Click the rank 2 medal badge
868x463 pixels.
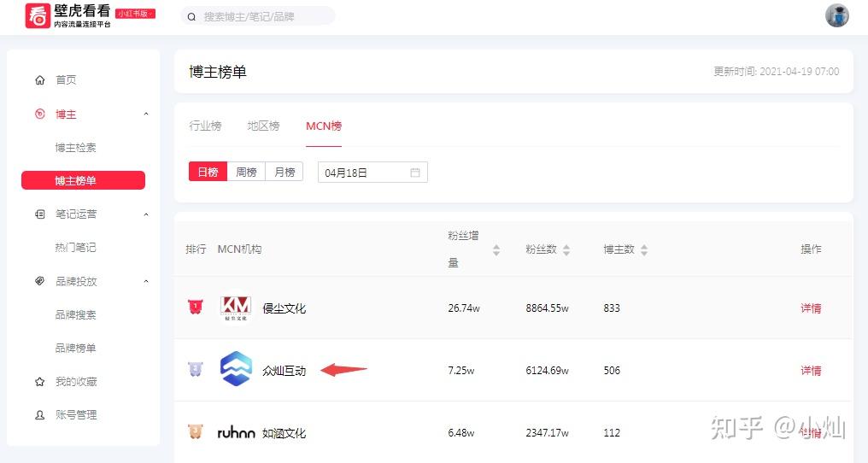point(196,369)
